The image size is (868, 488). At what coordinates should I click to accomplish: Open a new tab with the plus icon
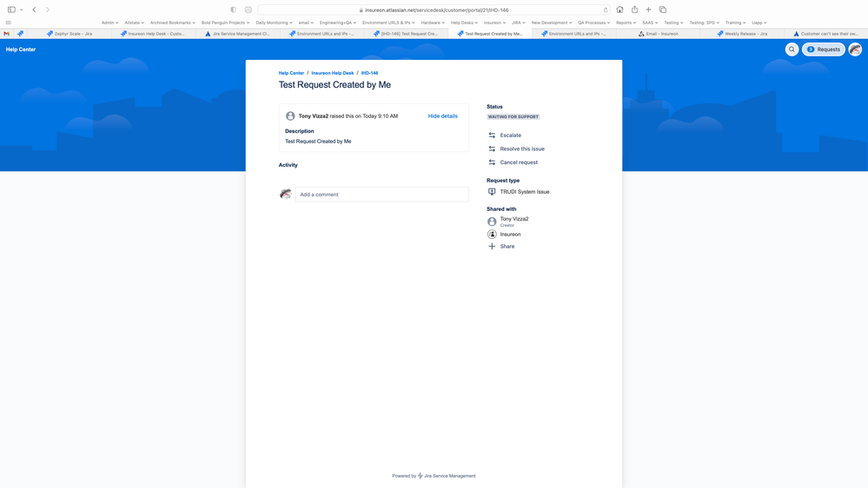tap(648, 10)
